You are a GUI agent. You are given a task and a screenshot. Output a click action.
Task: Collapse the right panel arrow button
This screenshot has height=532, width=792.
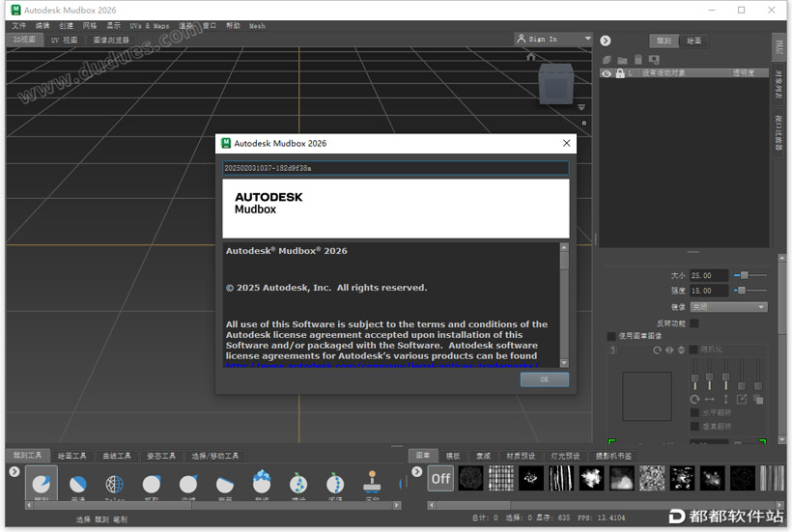click(606, 41)
